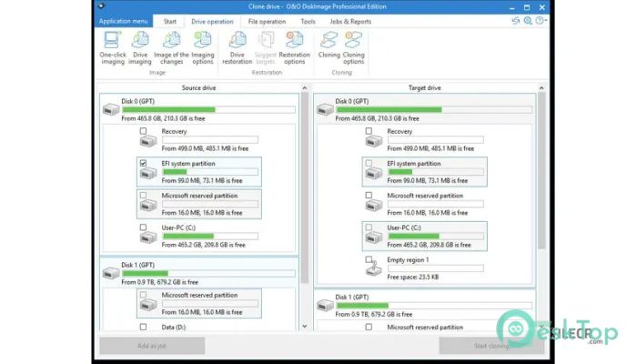Click source Disk 0 usage bar
Viewport: 637px width, 364px height.
pyautogui.click(x=208, y=110)
